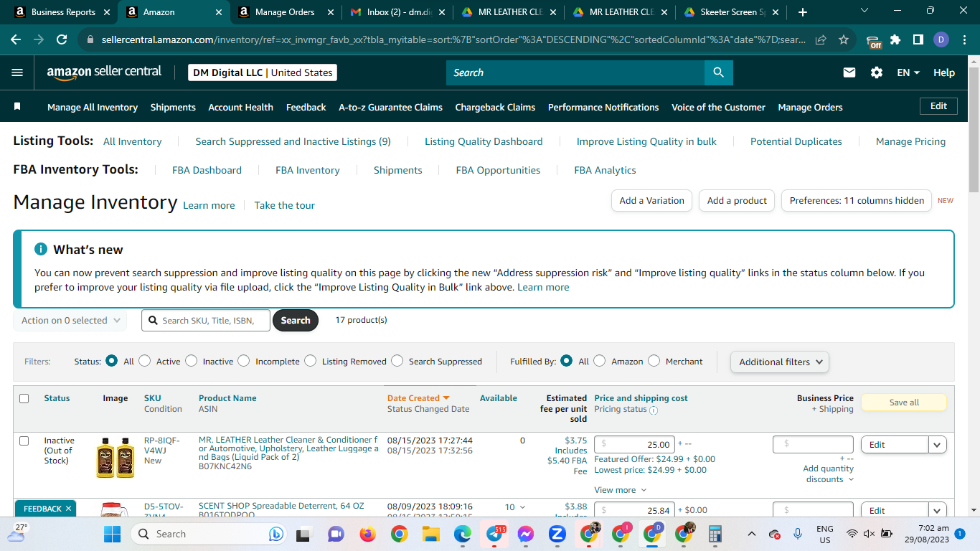Click the extension icon labeled Off
This screenshot has width=980, height=551.
point(873,42)
